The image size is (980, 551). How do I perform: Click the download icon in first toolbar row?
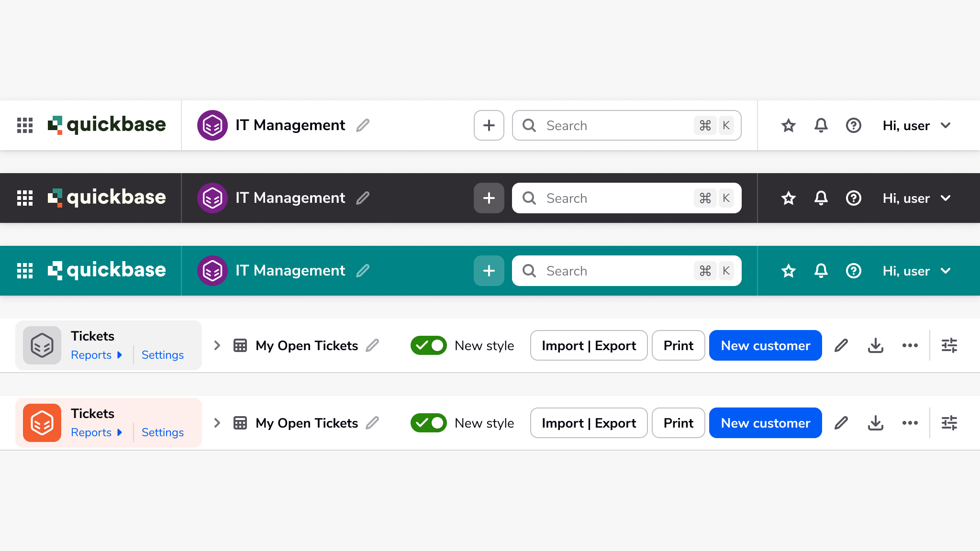pos(876,345)
